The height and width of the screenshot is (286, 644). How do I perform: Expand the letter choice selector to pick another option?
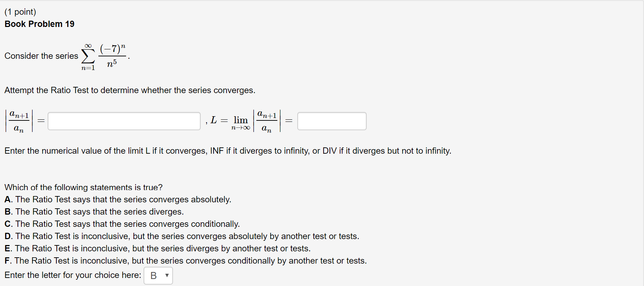tap(158, 275)
